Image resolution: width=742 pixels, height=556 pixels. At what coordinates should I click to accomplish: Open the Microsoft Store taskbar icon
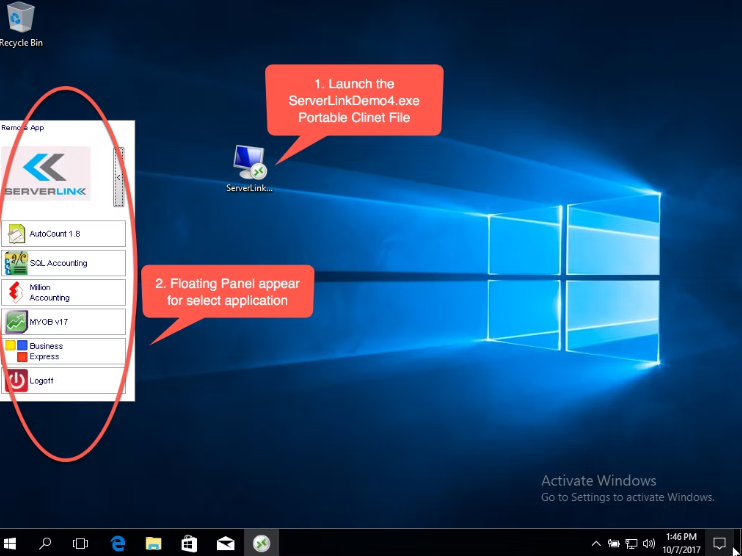(189, 543)
